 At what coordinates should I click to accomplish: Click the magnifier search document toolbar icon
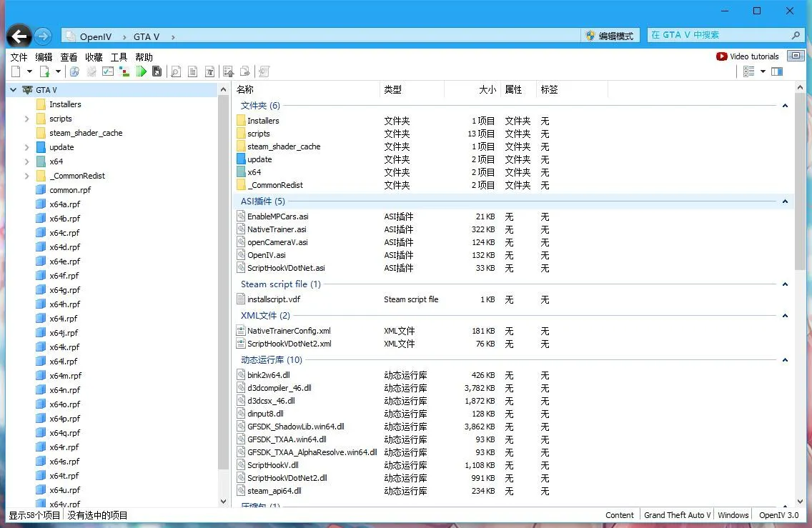pyautogui.click(x=176, y=71)
